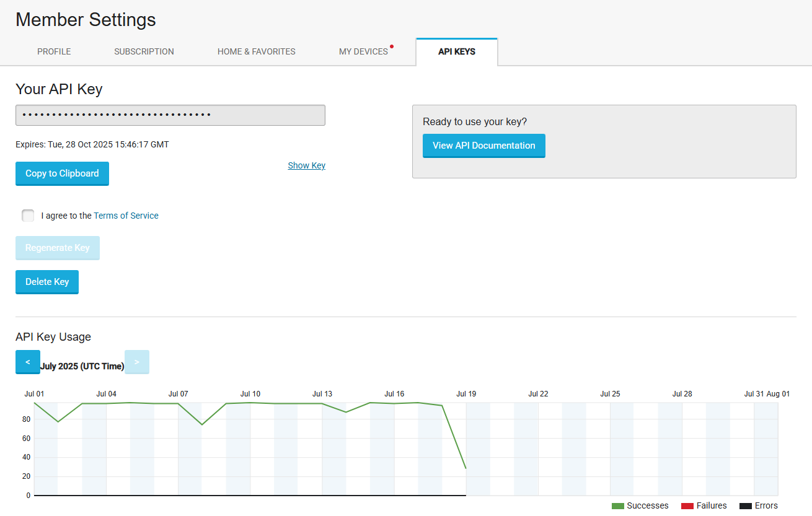Open the Profile tab
Viewport: 812px width, 516px height.
[54, 51]
